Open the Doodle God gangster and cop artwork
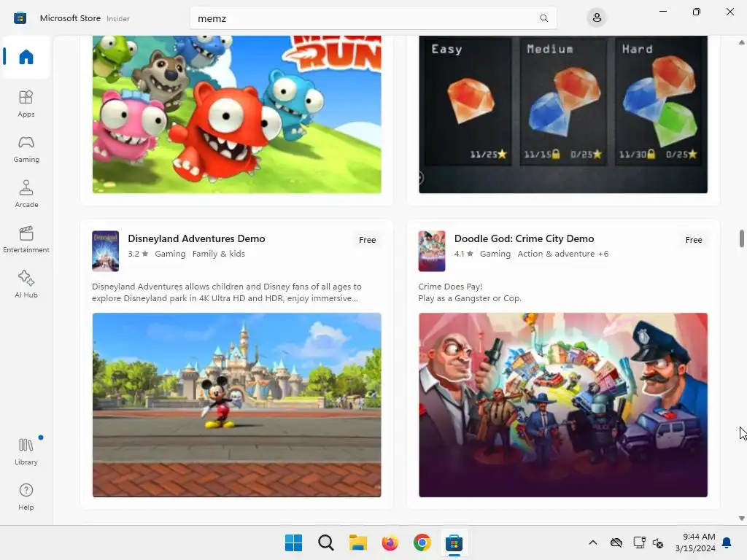This screenshot has height=560, width=747. [563, 405]
